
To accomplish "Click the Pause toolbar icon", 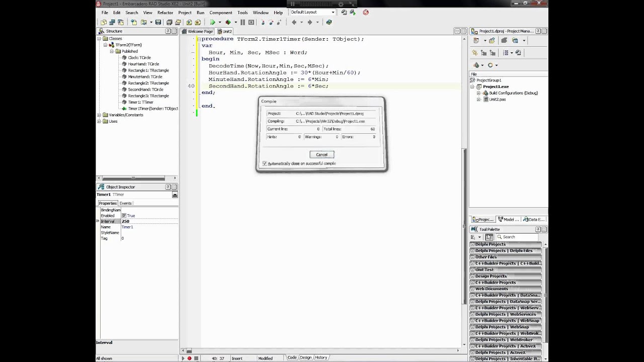I will pos(243,22).
